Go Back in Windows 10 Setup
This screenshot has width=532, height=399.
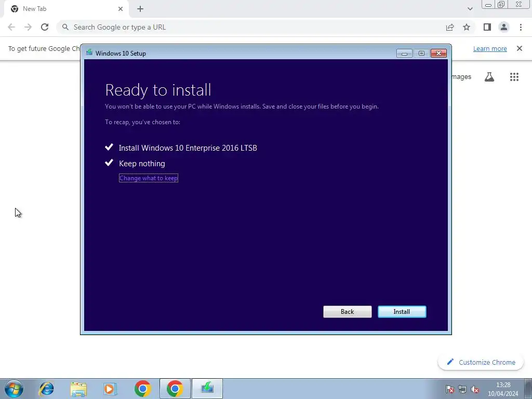tap(347, 312)
